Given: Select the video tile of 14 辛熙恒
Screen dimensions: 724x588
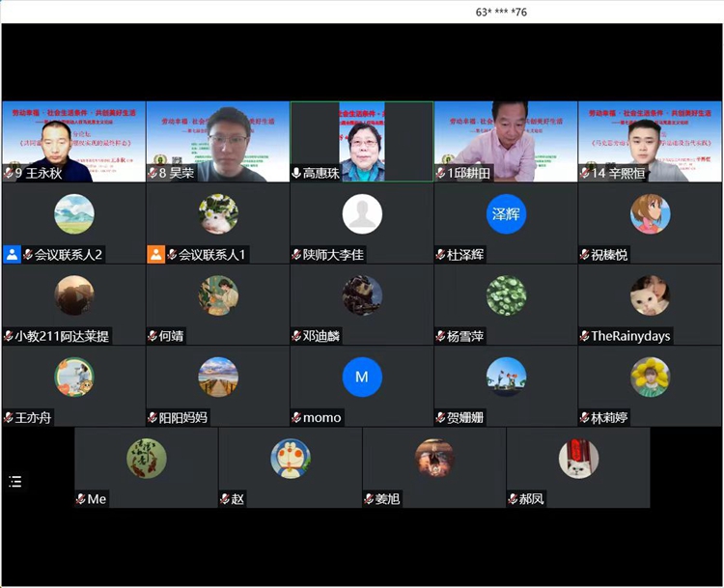Looking at the screenshot, I should (650, 141).
